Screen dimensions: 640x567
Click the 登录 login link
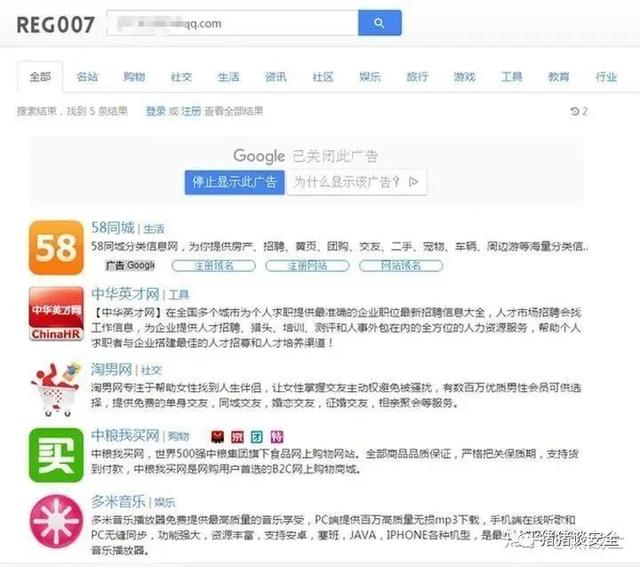tap(155, 111)
